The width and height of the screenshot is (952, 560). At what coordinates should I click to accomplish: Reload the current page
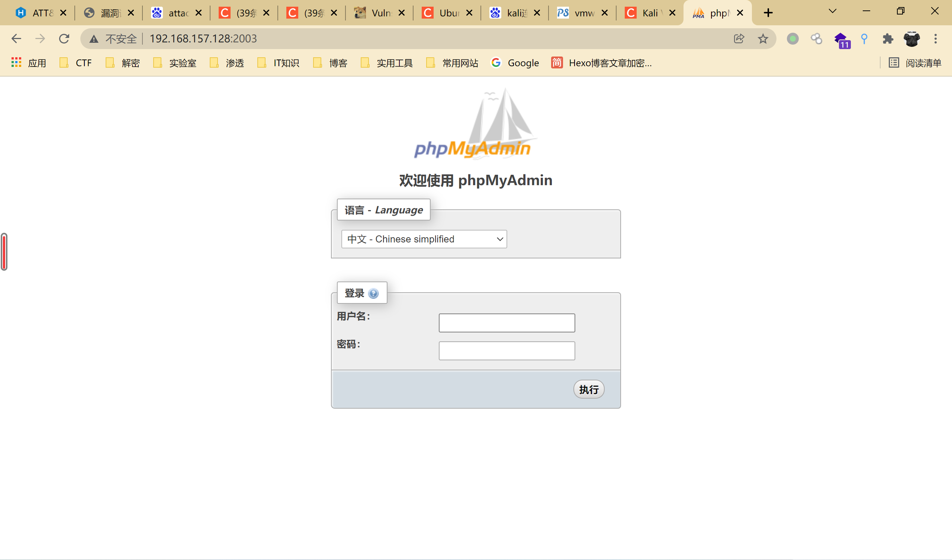(x=64, y=39)
